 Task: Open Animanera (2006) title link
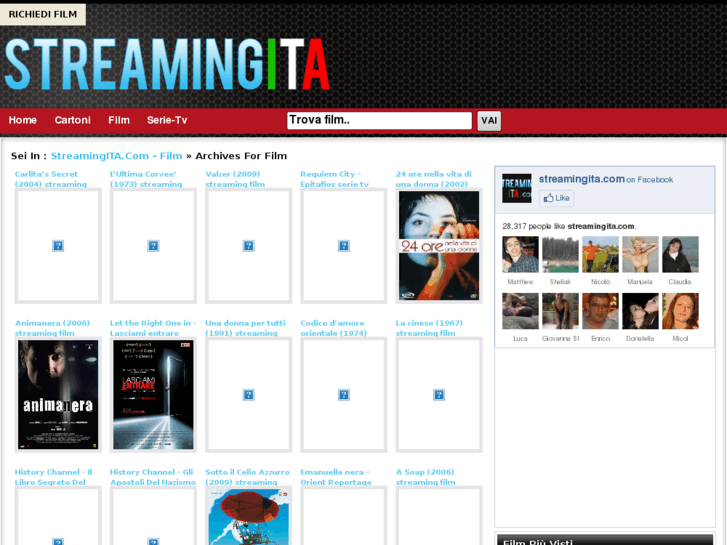[52, 328]
